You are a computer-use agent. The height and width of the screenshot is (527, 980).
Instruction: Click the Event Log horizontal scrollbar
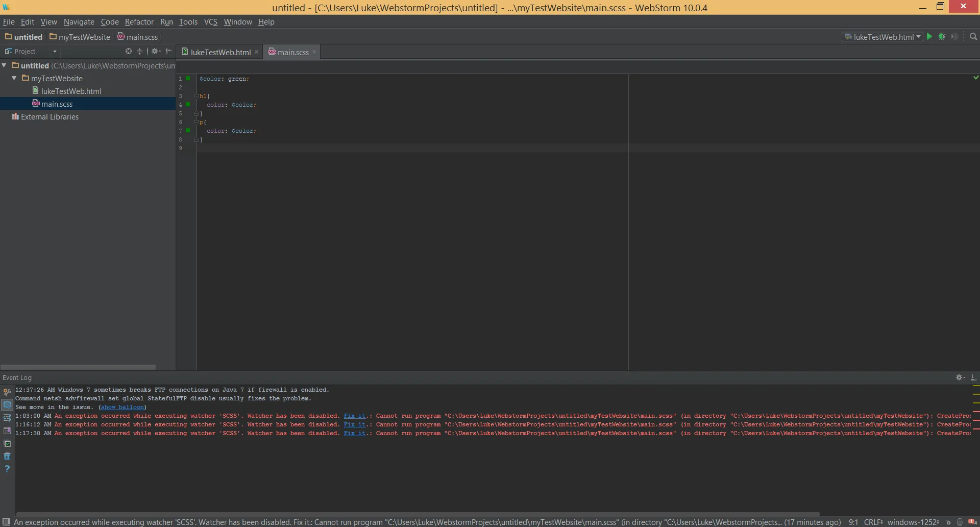[418, 514]
